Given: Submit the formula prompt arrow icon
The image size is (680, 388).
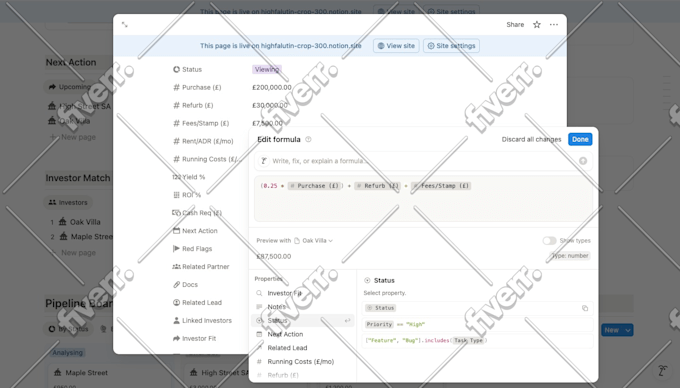Looking at the screenshot, I should [583, 161].
